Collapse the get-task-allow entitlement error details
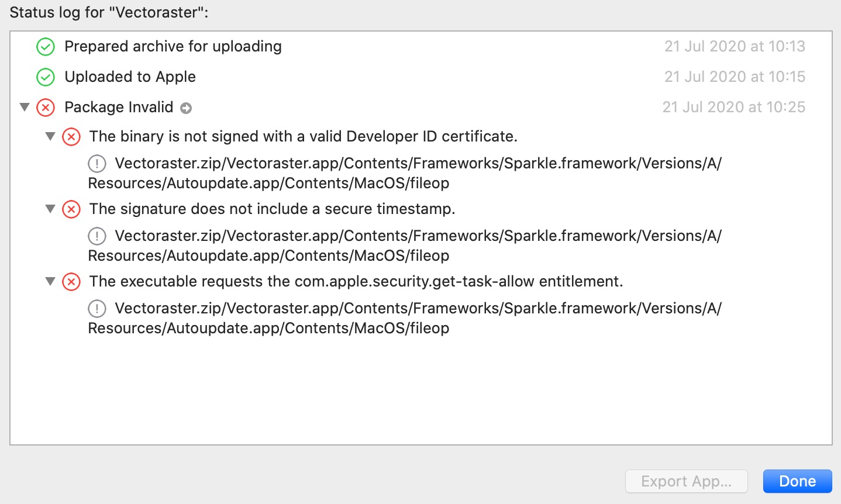The image size is (841, 504). [50, 282]
